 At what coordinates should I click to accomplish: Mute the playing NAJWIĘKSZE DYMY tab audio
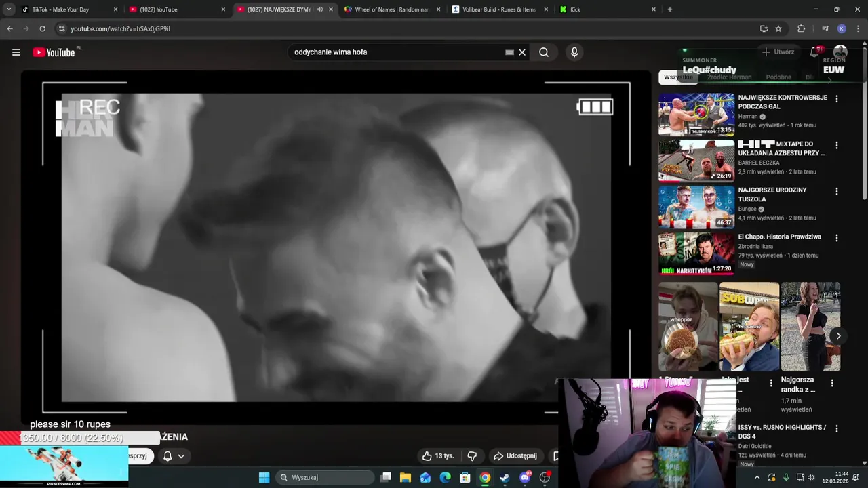(x=319, y=9)
